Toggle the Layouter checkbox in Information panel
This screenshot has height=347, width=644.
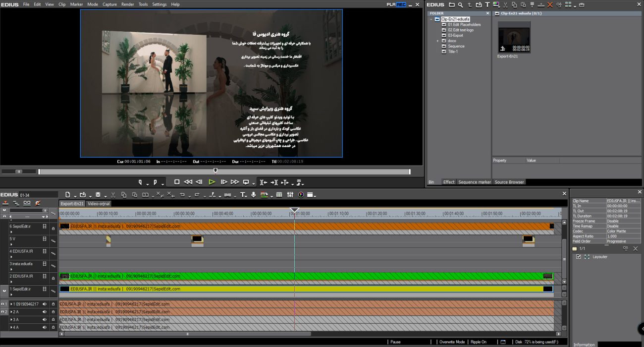point(579,257)
